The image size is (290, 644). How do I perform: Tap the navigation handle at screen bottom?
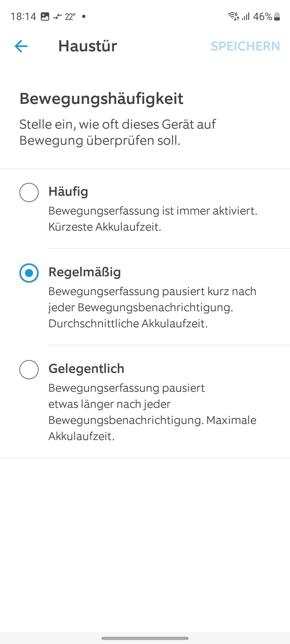pyautogui.click(x=145, y=636)
